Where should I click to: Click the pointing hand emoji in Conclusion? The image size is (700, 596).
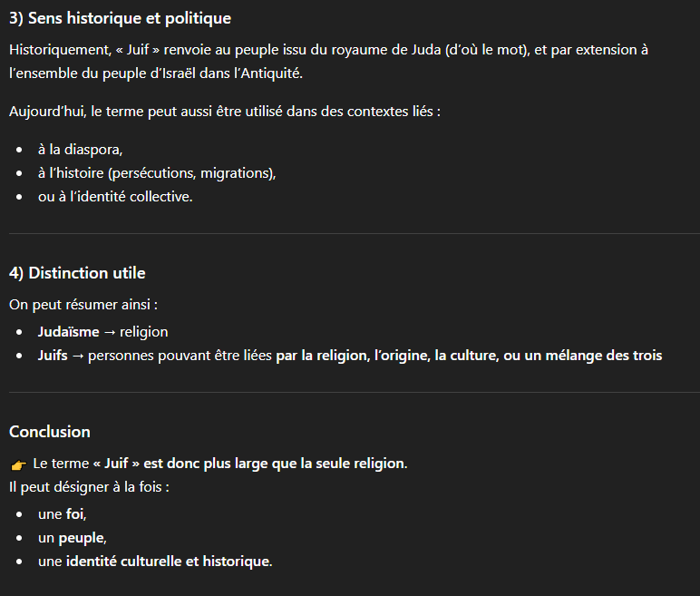click(x=18, y=464)
